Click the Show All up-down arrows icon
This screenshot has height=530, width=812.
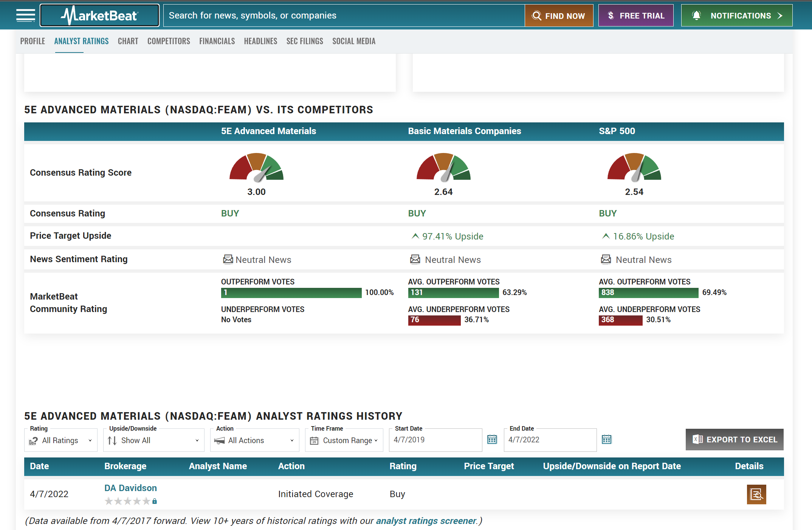click(112, 440)
